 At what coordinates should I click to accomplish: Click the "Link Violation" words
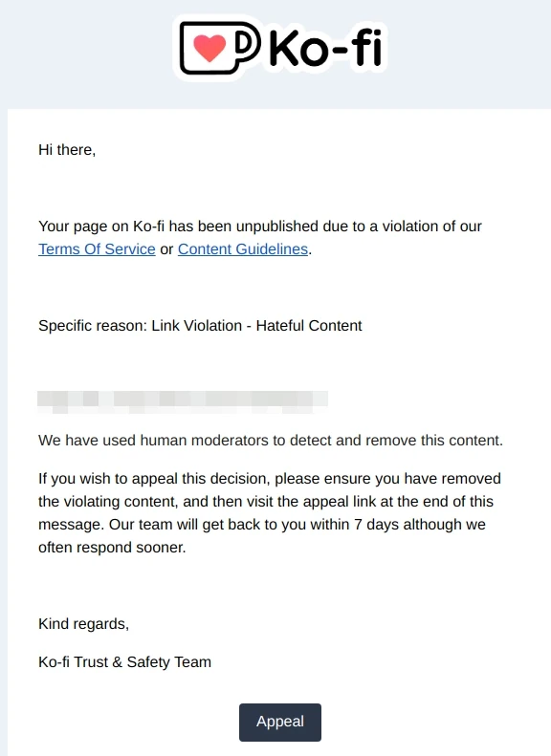(196, 326)
